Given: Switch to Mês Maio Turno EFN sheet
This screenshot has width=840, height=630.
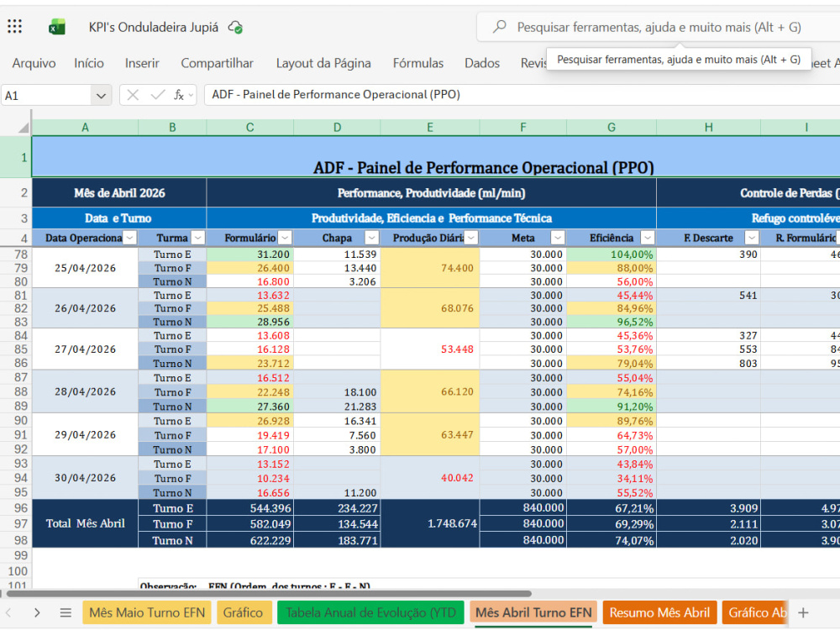Looking at the screenshot, I should coord(147,612).
